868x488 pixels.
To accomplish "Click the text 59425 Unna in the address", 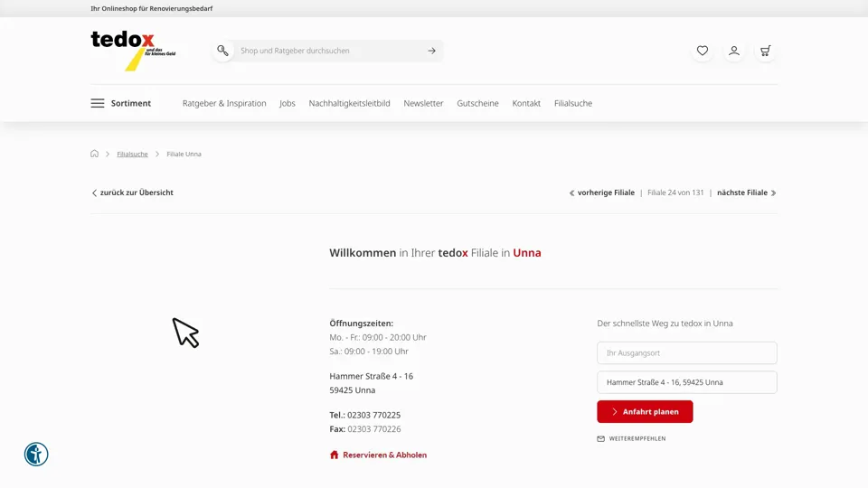I will 352,390.
